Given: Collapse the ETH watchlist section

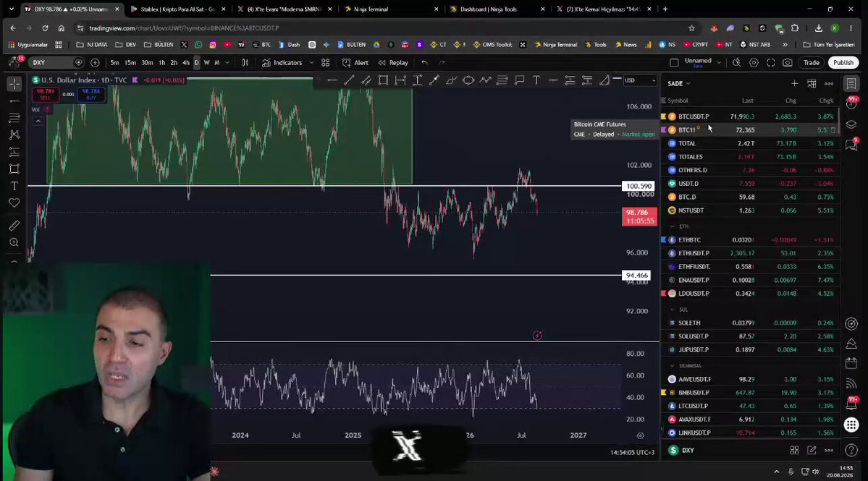Looking at the screenshot, I should [x=672, y=226].
